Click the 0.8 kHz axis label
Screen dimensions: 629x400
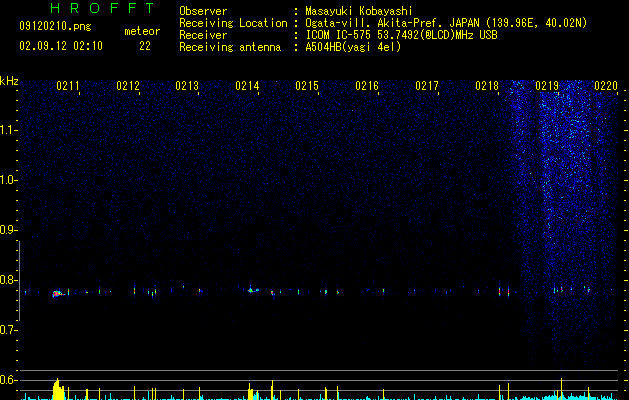pyautogui.click(x=7, y=280)
